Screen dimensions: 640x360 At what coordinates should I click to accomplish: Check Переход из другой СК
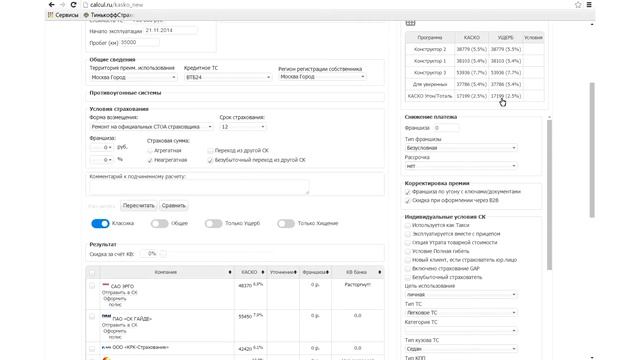pos(210,151)
